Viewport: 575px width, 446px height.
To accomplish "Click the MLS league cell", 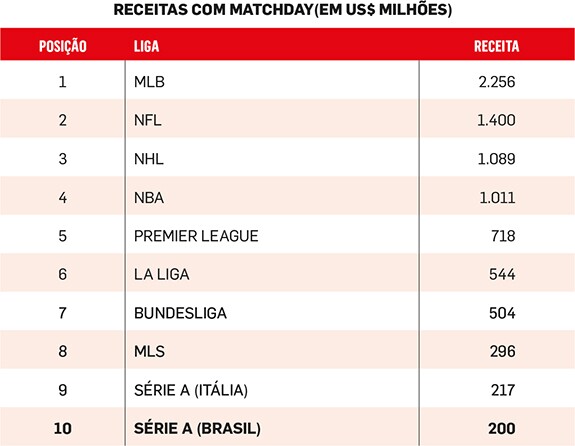I will pyautogui.click(x=149, y=351).
